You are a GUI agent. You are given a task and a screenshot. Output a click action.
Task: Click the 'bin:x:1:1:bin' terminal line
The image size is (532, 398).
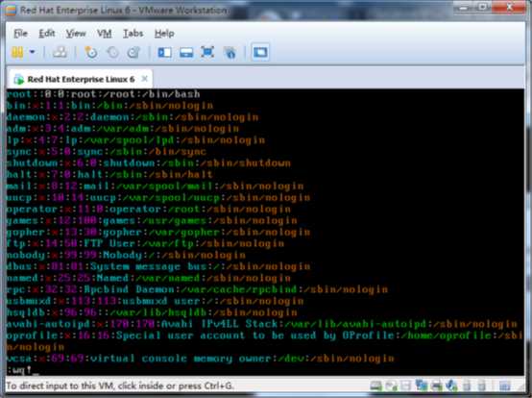coord(109,106)
